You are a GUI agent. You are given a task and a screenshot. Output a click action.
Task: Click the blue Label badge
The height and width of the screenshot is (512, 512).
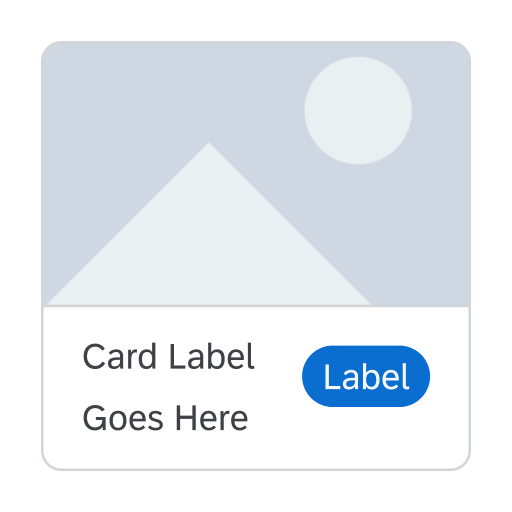click(x=366, y=376)
